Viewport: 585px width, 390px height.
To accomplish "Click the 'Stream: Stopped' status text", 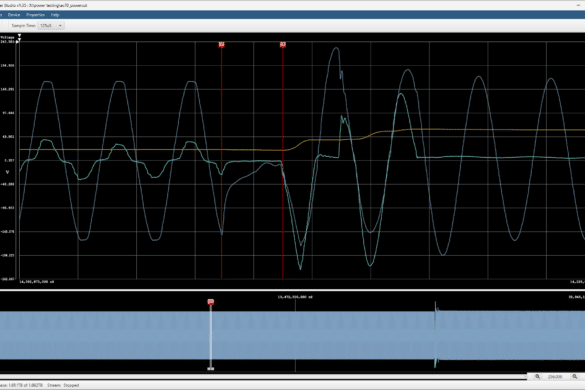I will [63, 385].
